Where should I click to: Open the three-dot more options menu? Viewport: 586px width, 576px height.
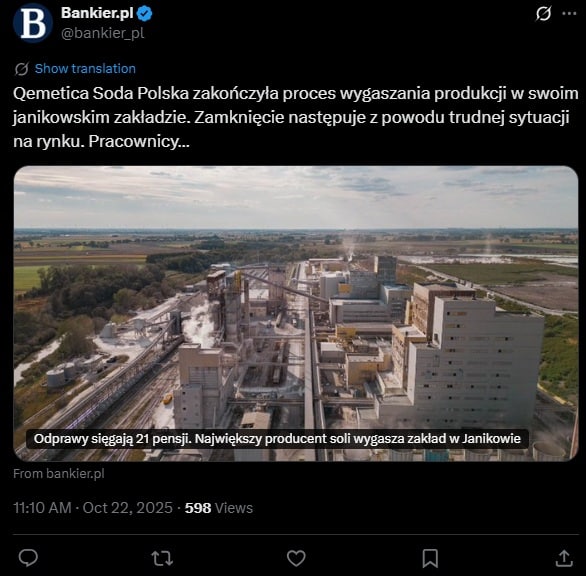(x=569, y=13)
